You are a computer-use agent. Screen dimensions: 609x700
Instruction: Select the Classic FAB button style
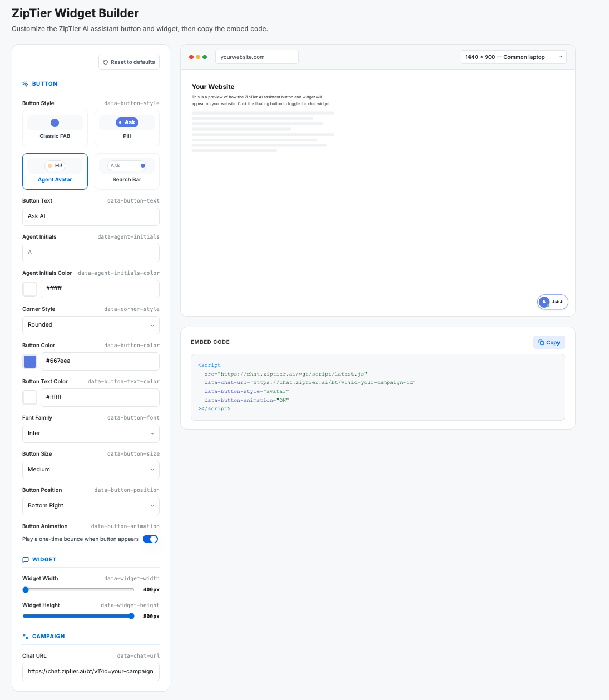click(55, 128)
